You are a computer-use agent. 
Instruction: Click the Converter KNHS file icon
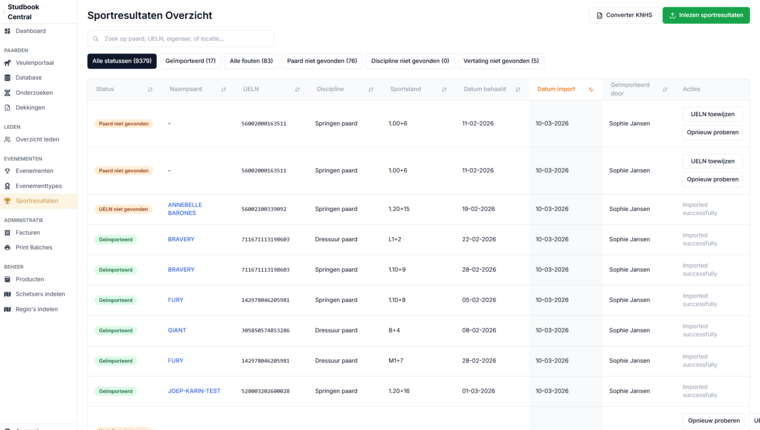coord(600,16)
